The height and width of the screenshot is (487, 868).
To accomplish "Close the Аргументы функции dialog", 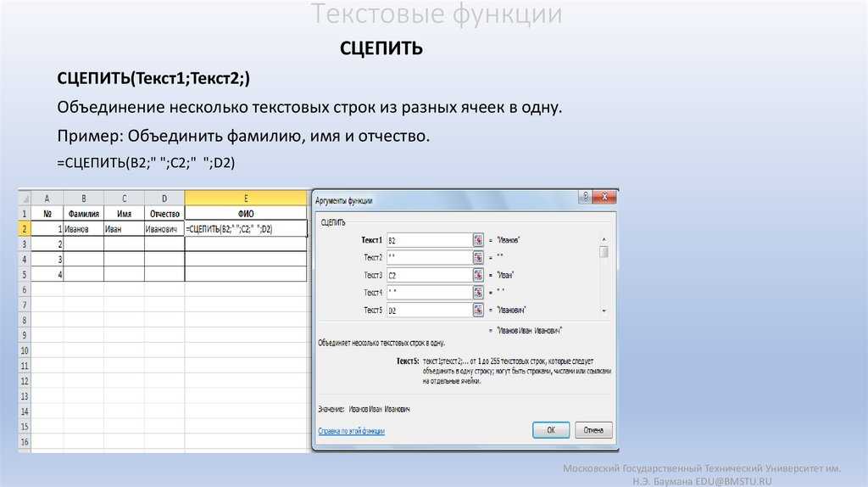I will [x=604, y=197].
